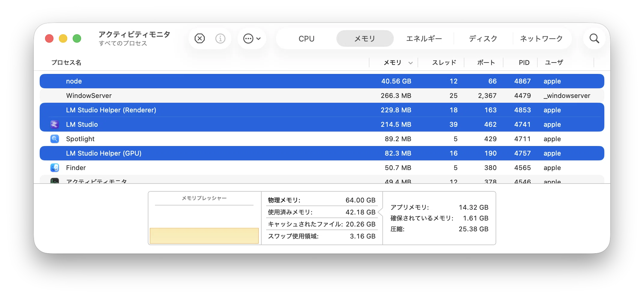Click the 使用済みメモリ 42.18 GB value
Screen dimensions: 644x298
pos(360,212)
